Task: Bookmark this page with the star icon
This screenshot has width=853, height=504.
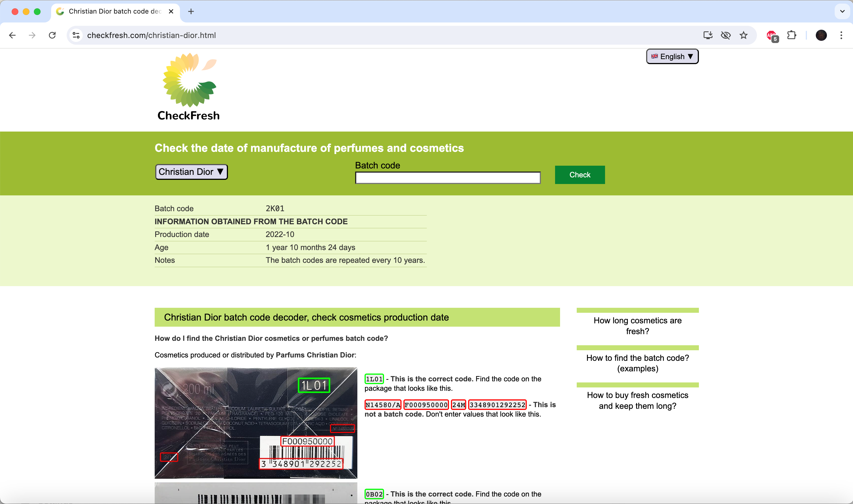Action: (744, 35)
